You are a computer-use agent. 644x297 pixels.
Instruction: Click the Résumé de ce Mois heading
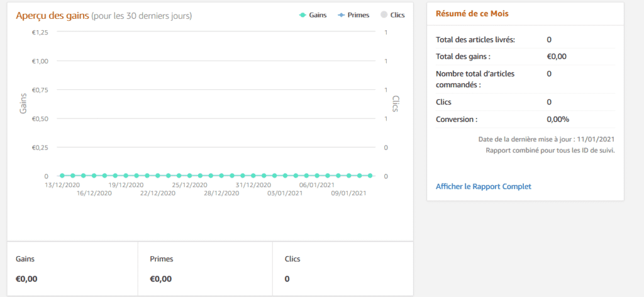(x=472, y=14)
